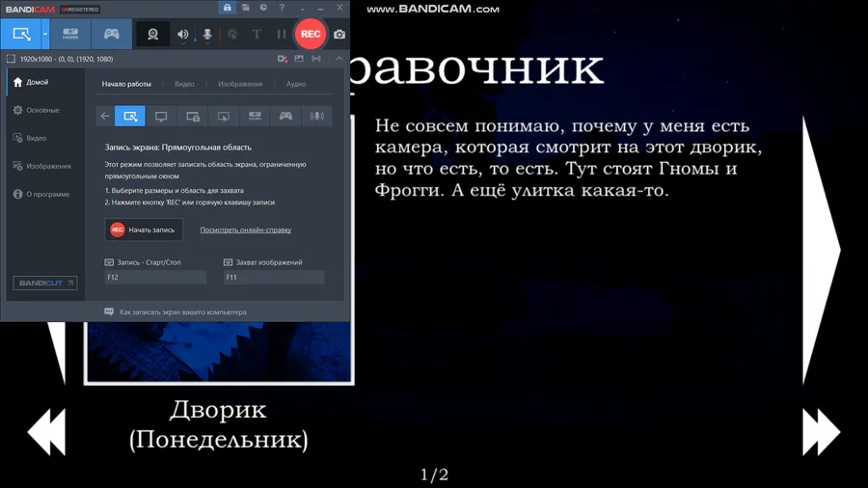
Task: Open the Изображения sidebar section
Action: point(45,166)
